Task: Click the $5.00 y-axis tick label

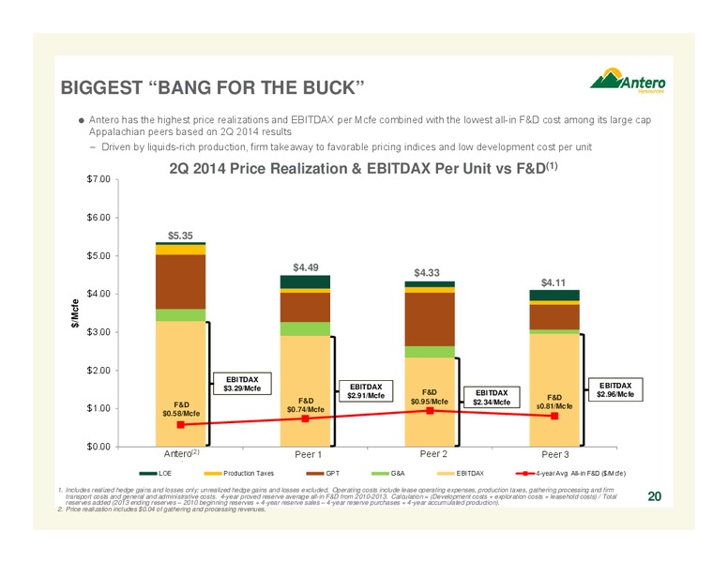Action: pos(99,256)
